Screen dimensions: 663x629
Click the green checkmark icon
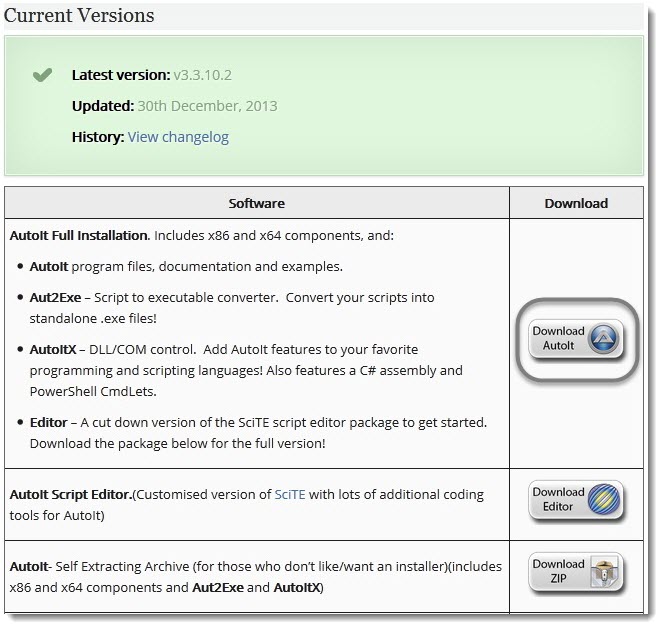pyautogui.click(x=42, y=75)
